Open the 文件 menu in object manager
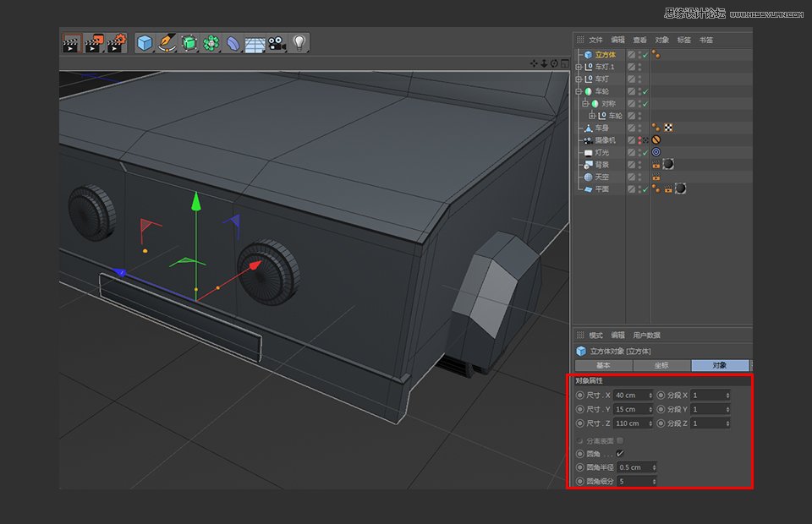The image size is (812, 524). (595, 38)
